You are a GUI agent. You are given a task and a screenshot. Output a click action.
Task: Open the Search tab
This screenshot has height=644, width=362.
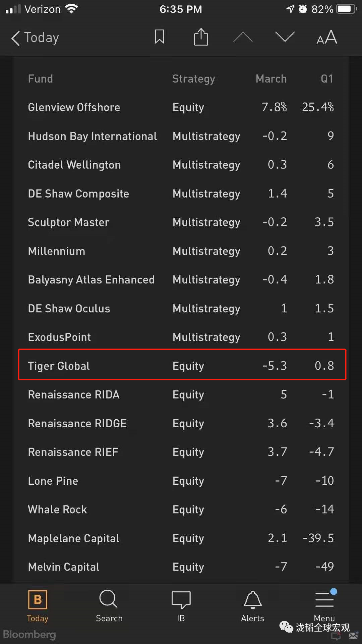(109, 606)
